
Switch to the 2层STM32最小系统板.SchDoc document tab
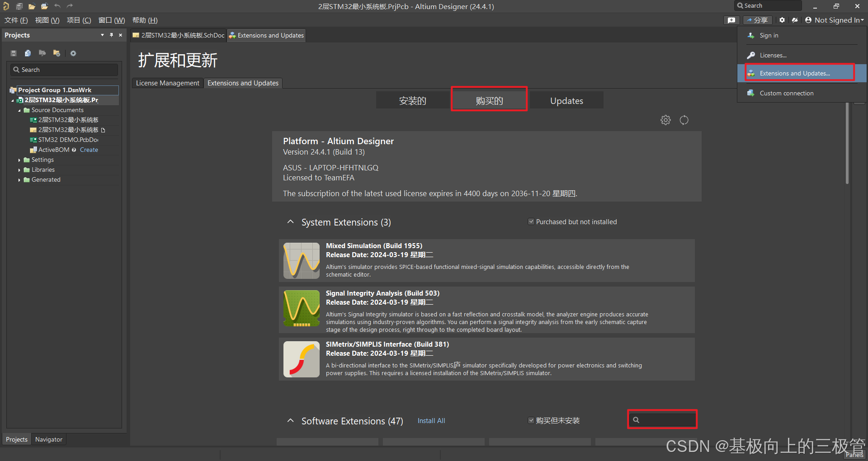coord(179,35)
